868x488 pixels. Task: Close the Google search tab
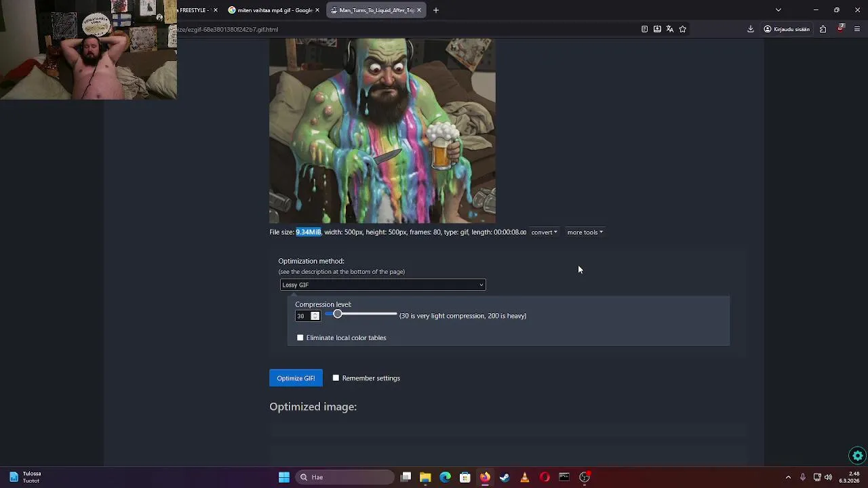click(x=319, y=10)
